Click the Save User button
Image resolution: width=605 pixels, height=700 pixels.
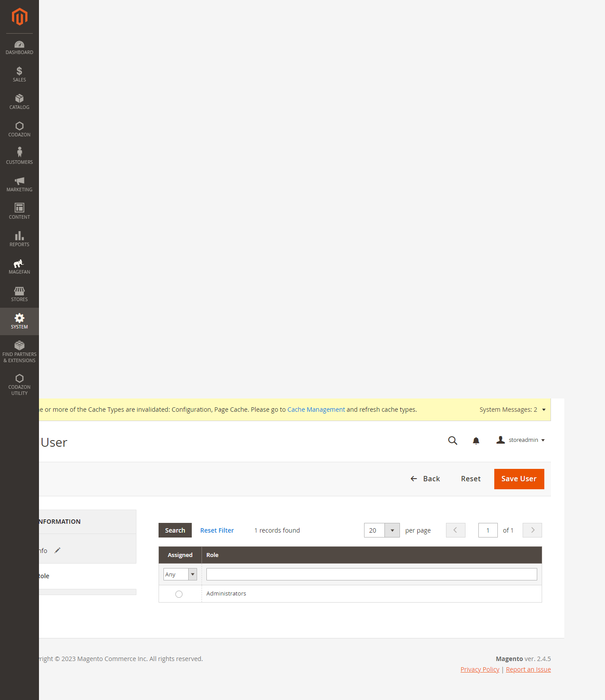(x=519, y=479)
